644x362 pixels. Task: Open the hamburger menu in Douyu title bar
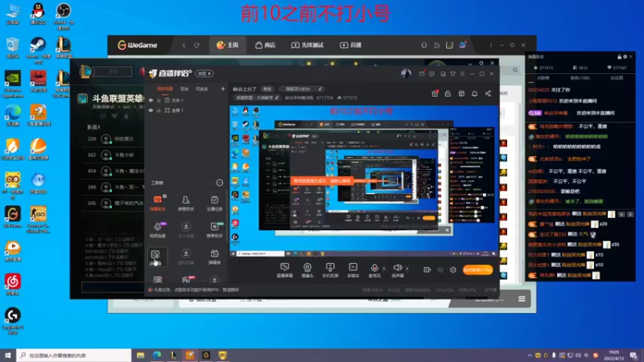point(462,74)
